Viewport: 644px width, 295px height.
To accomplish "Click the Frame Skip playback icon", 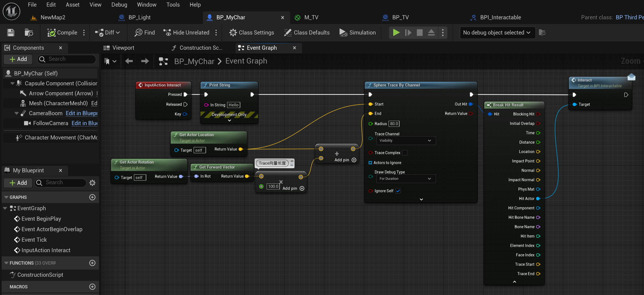I will tap(408, 33).
